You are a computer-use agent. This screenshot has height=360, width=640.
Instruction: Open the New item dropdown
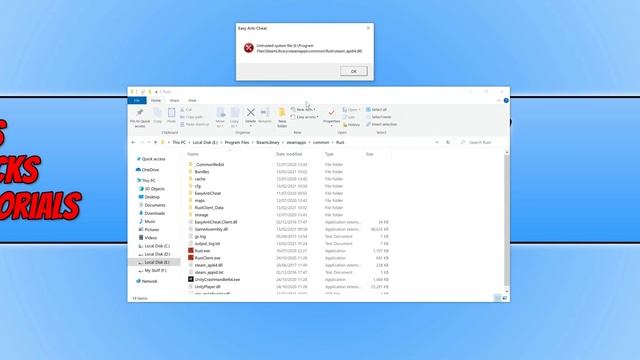[303, 110]
